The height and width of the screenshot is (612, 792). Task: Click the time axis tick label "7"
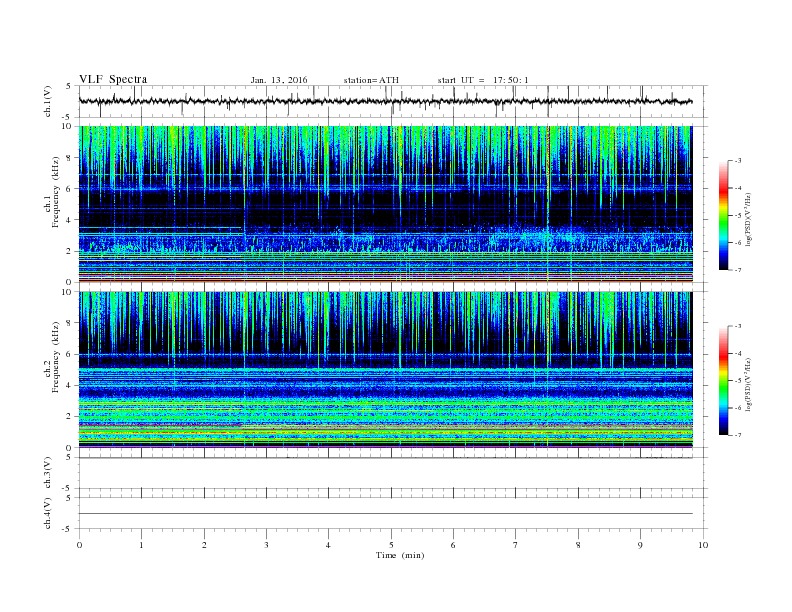coord(516,545)
